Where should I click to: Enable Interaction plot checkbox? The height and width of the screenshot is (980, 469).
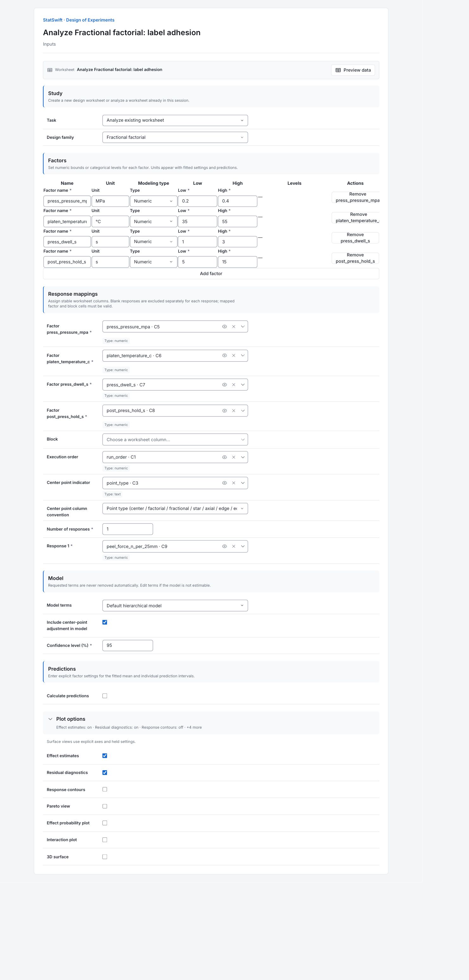[105, 840]
